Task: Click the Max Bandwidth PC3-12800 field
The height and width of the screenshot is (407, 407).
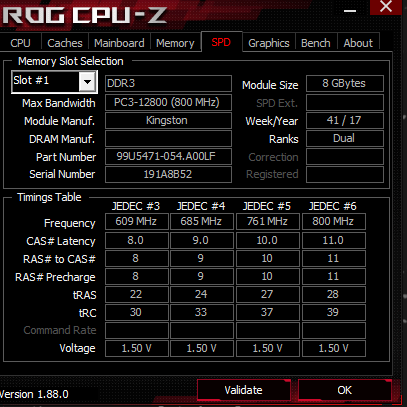Action: (x=168, y=102)
